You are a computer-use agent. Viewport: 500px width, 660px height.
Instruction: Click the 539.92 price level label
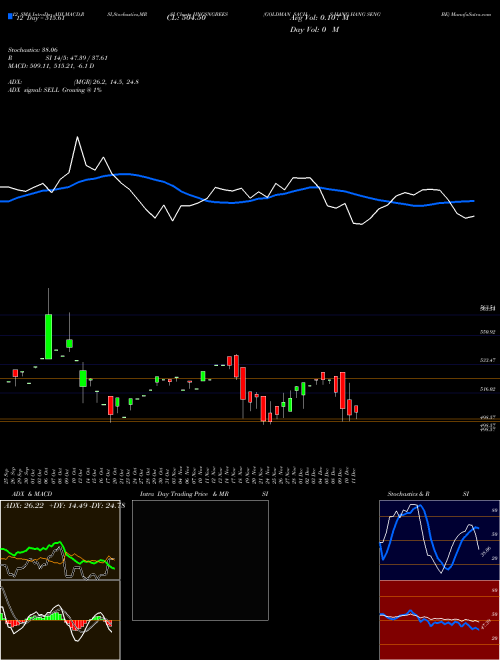[488, 332]
